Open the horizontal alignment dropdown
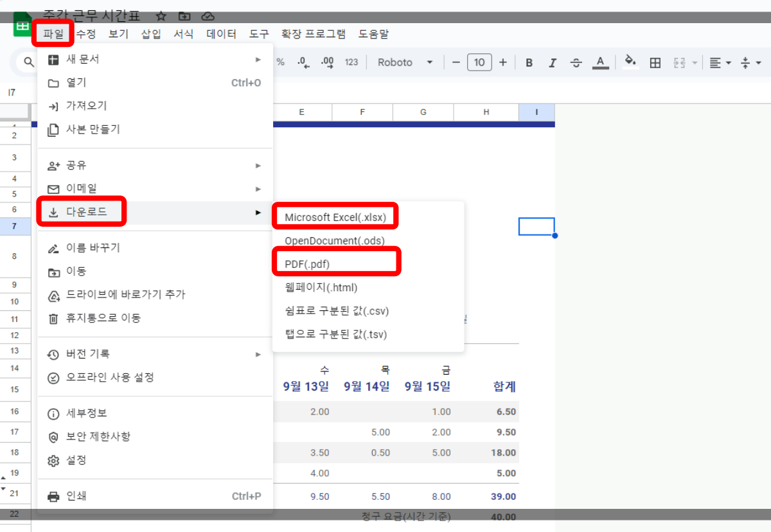 (718, 62)
